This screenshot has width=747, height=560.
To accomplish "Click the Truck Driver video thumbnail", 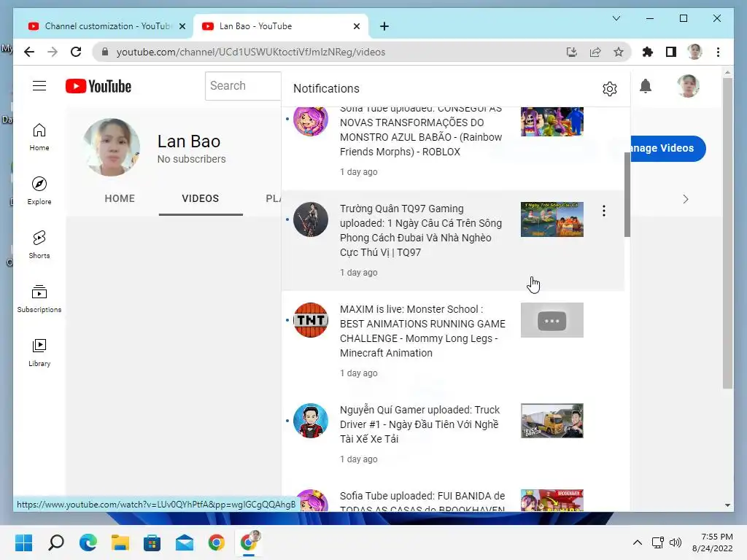I will (551, 421).
